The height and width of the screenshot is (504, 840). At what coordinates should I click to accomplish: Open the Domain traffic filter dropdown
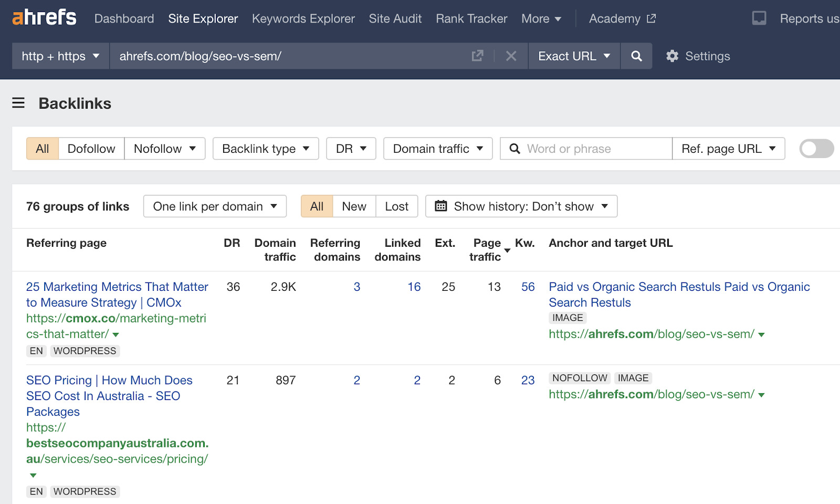(x=437, y=149)
